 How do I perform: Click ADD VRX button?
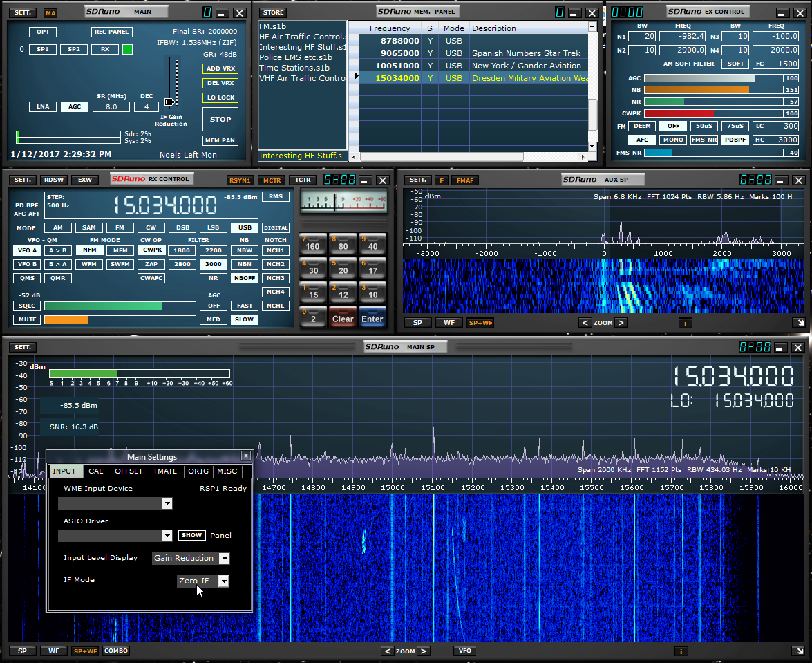click(x=220, y=68)
